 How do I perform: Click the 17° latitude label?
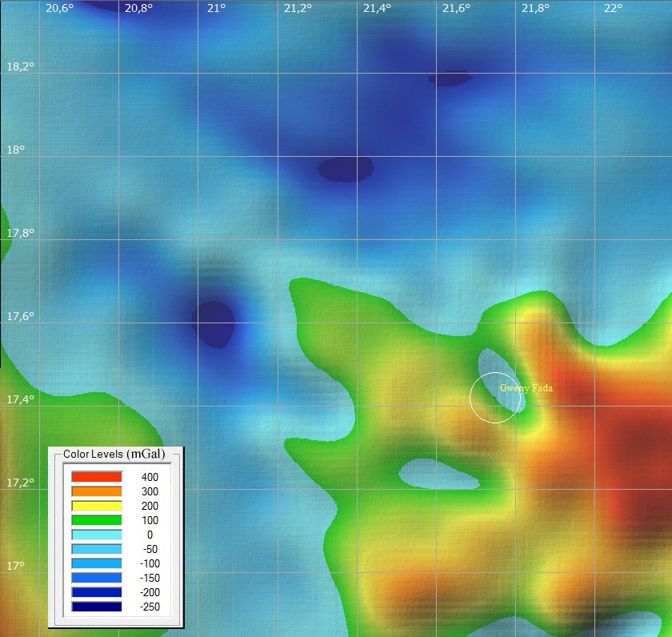(x=16, y=566)
